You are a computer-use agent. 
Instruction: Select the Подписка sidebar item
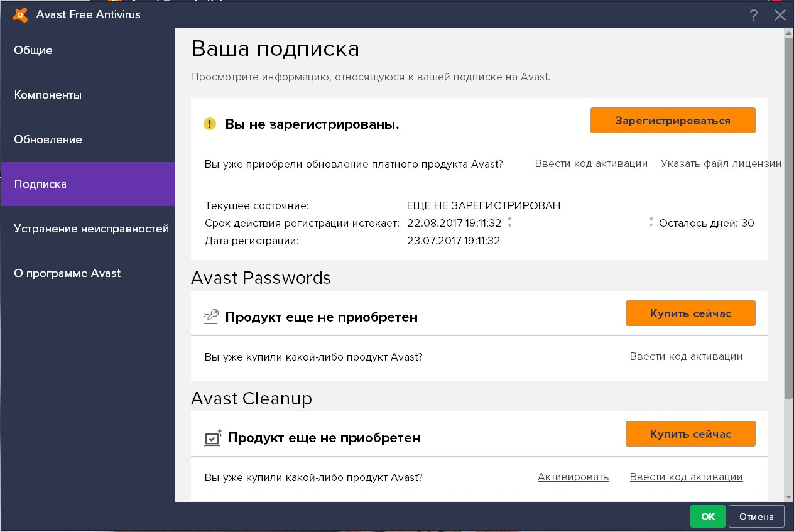[40, 184]
